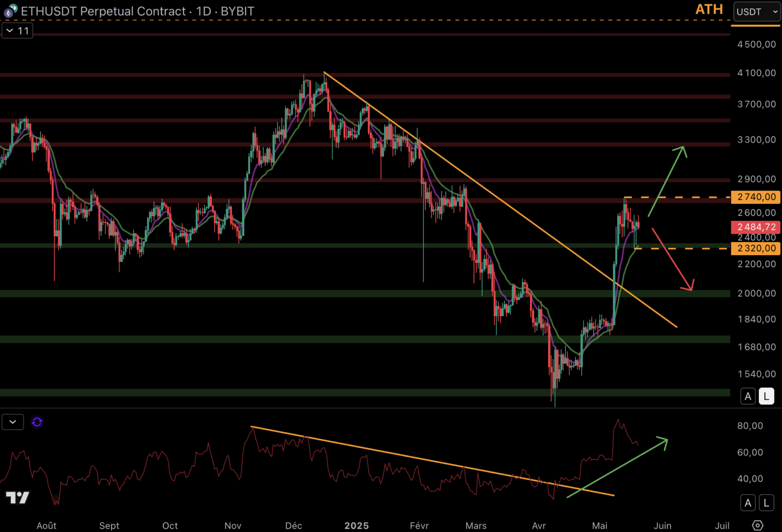
Task: Open the TradingView logo link
Action: [18, 498]
